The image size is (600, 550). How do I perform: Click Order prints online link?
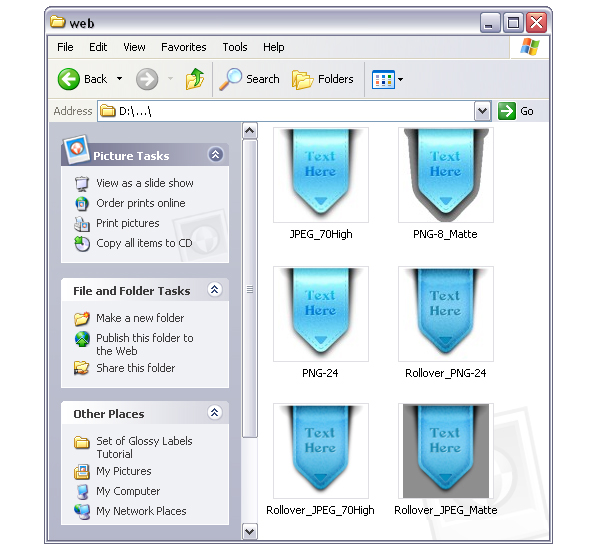141,203
